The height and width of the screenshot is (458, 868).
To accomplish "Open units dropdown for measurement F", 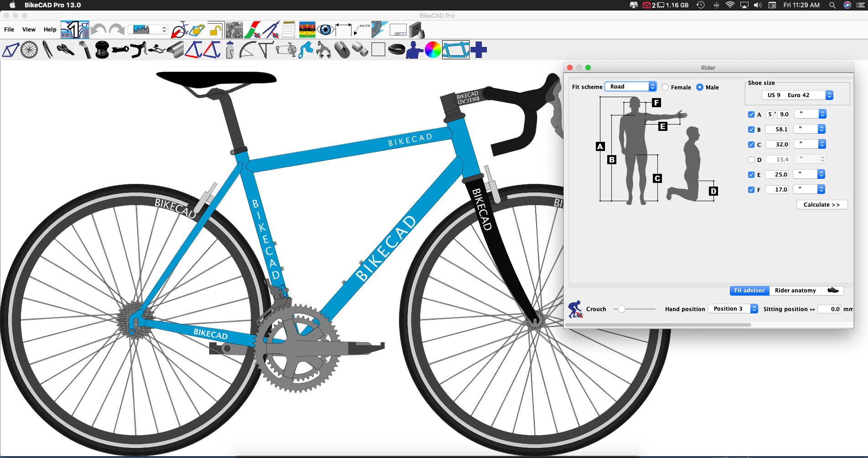I will pyautogui.click(x=809, y=189).
